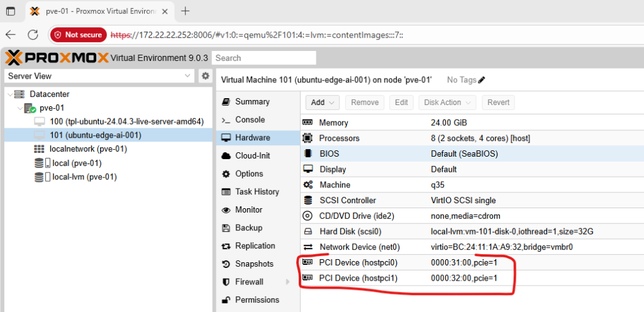Open the browser tab actions icon

11,11
